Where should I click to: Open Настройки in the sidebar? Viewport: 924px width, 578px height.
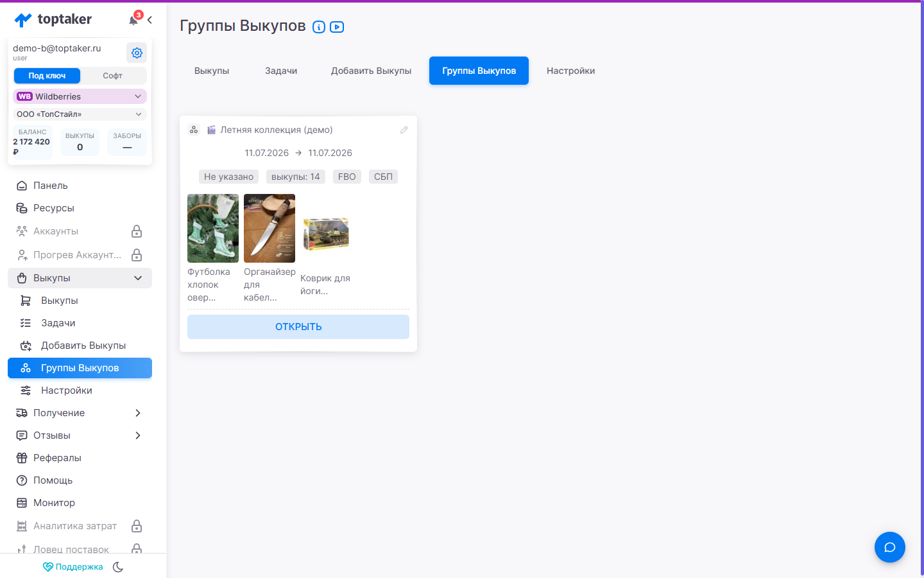click(80, 390)
